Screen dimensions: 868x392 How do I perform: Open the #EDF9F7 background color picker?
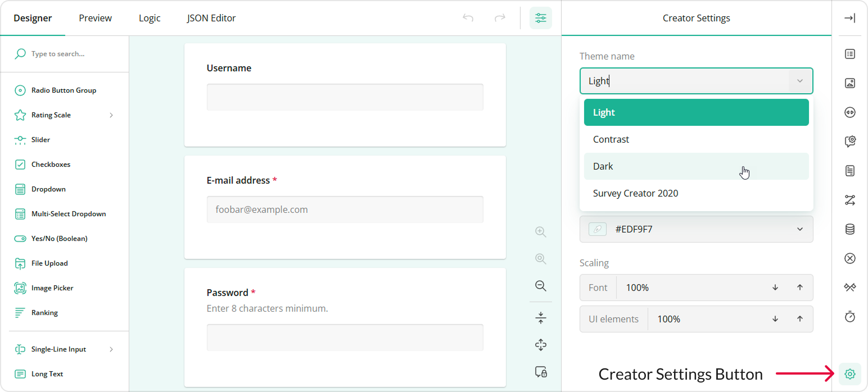(x=696, y=229)
